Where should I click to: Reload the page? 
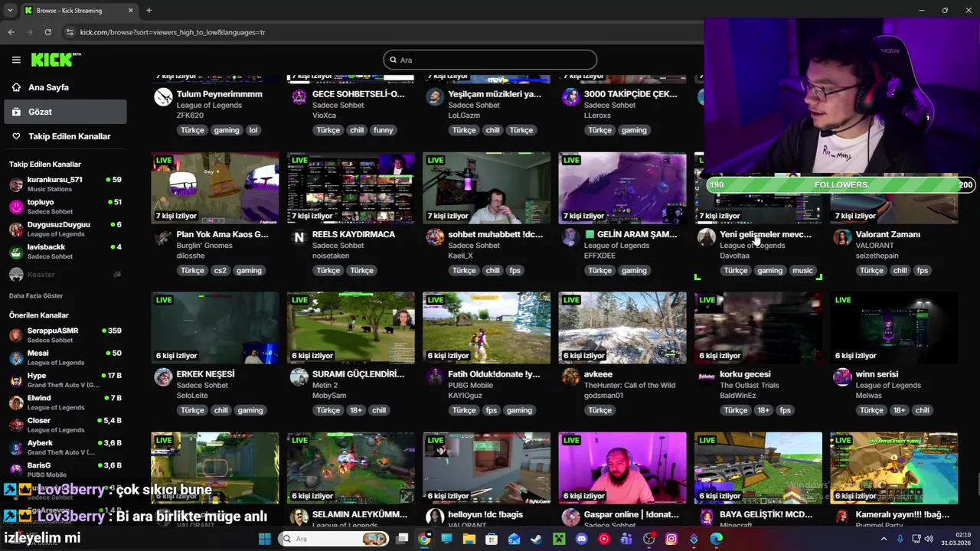click(x=47, y=32)
